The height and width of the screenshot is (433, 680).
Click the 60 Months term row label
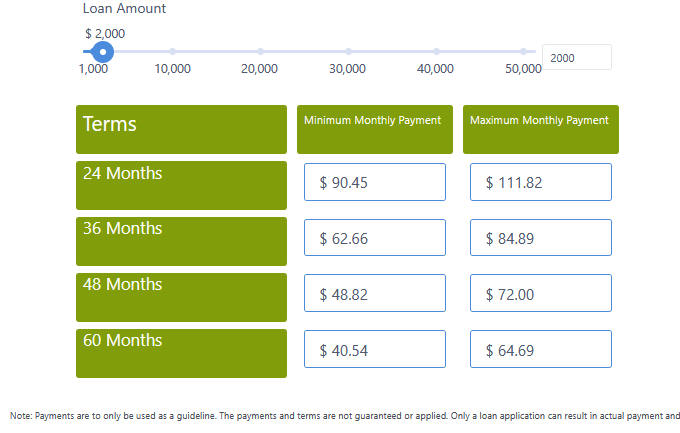coord(181,353)
